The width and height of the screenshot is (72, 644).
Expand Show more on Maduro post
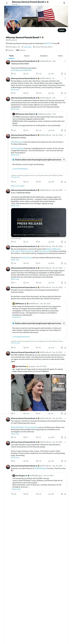click(x=15, y=90)
